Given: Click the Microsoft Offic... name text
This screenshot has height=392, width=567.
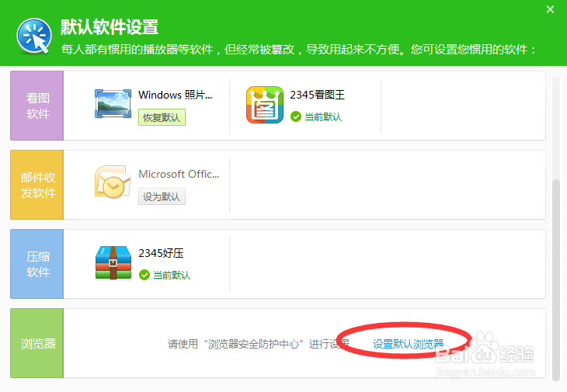Looking at the screenshot, I should [x=179, y=174].
